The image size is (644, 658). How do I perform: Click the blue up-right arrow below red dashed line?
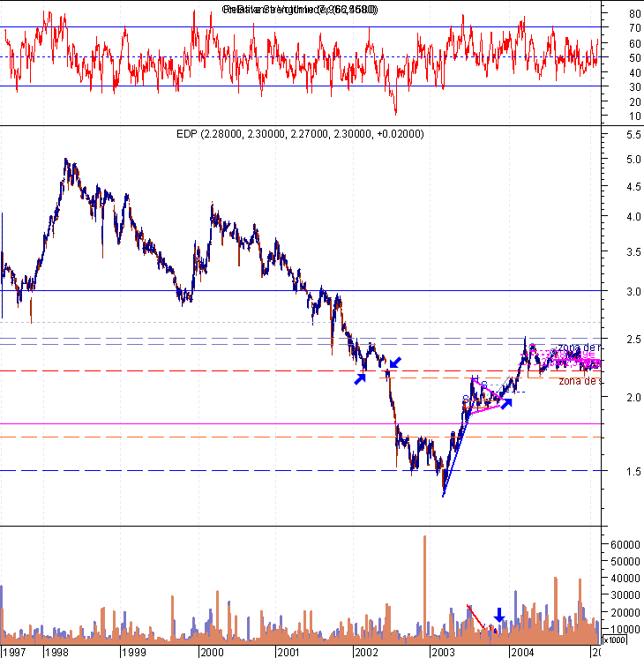[x=360, y=378]
